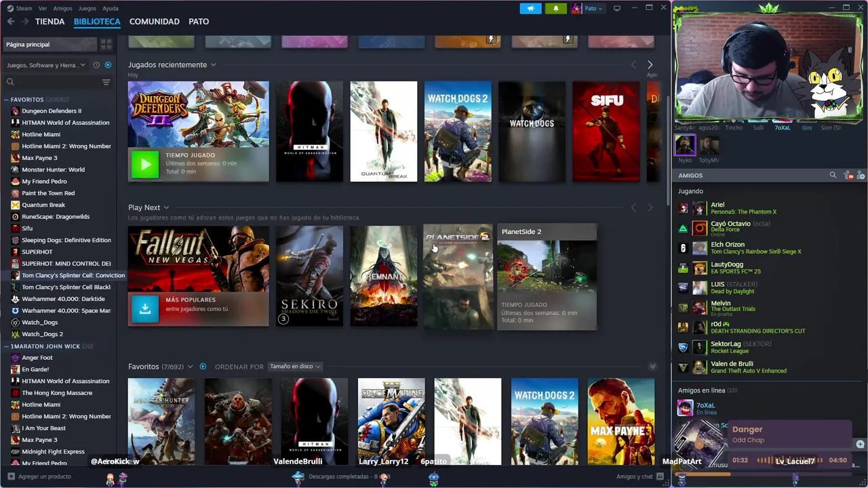Sort by recent activity clock icon

tap(96, 65)
